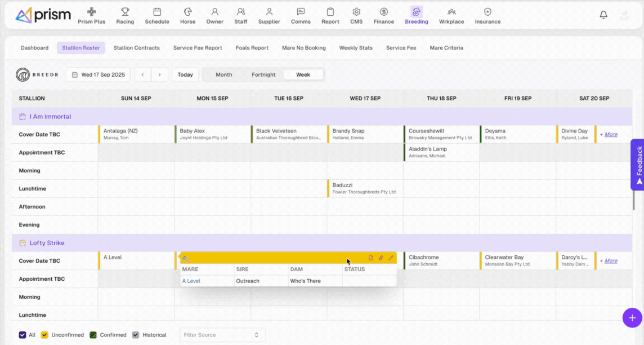This screenshot has width=644, height=345.
Task: Open the date picker Wed 17 Sep 2025
Action: tap(99, 75)
